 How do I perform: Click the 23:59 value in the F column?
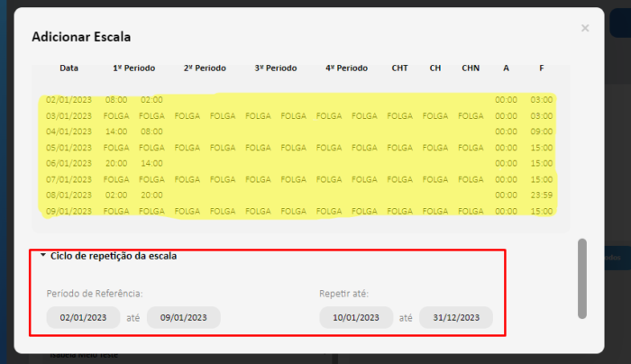[542, 195]
